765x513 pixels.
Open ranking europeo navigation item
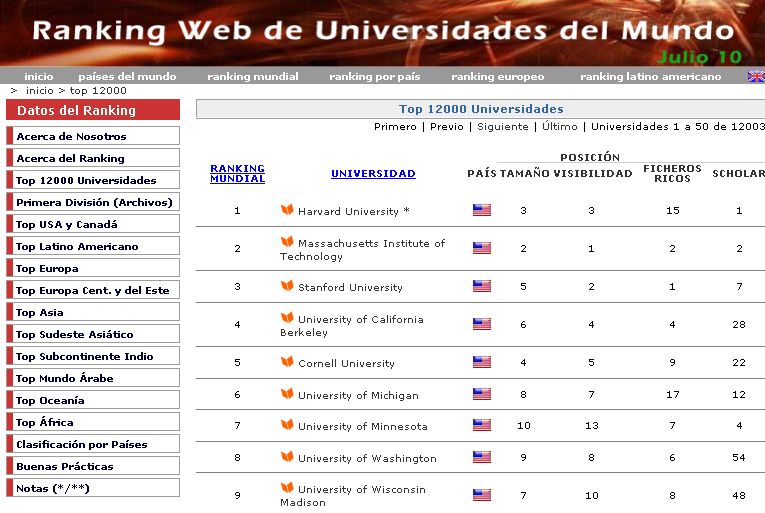(x=498, y=77)
